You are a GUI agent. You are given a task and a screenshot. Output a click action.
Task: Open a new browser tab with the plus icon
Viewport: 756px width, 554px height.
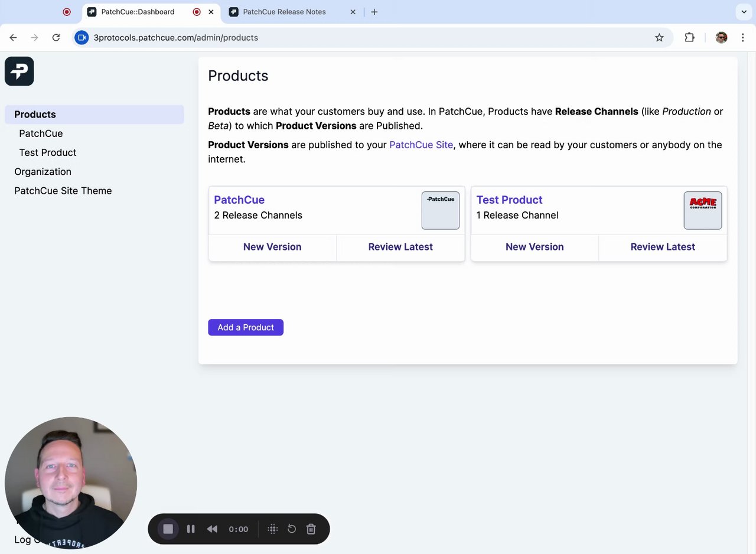coord(374,12)
